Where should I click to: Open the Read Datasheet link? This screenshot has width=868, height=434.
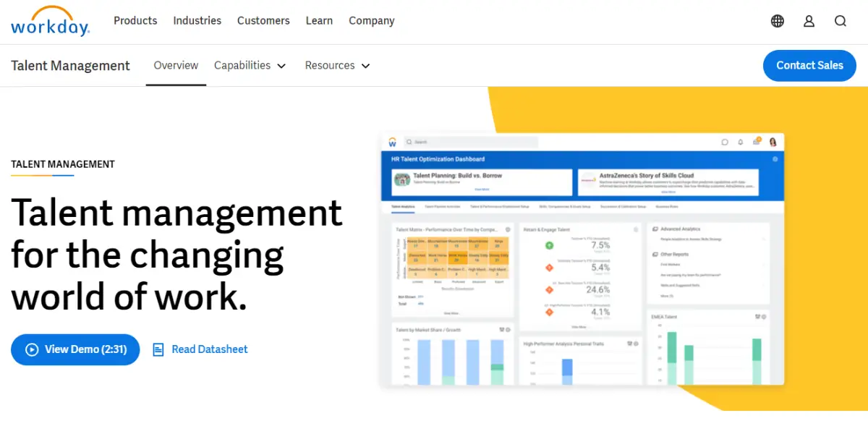click(x=200, y=349)
